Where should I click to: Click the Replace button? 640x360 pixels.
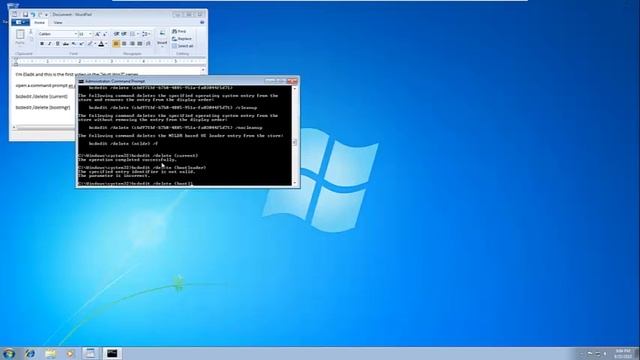coord(182,39)
